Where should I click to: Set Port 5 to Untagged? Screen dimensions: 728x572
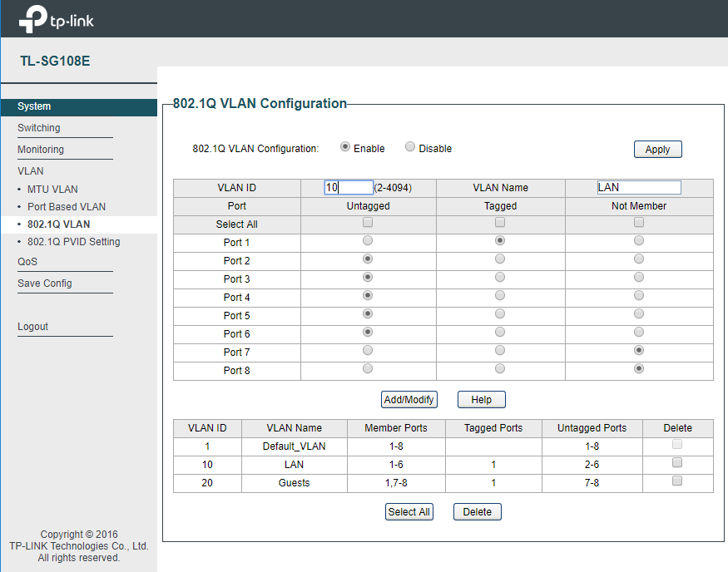[x=368, y=314]
